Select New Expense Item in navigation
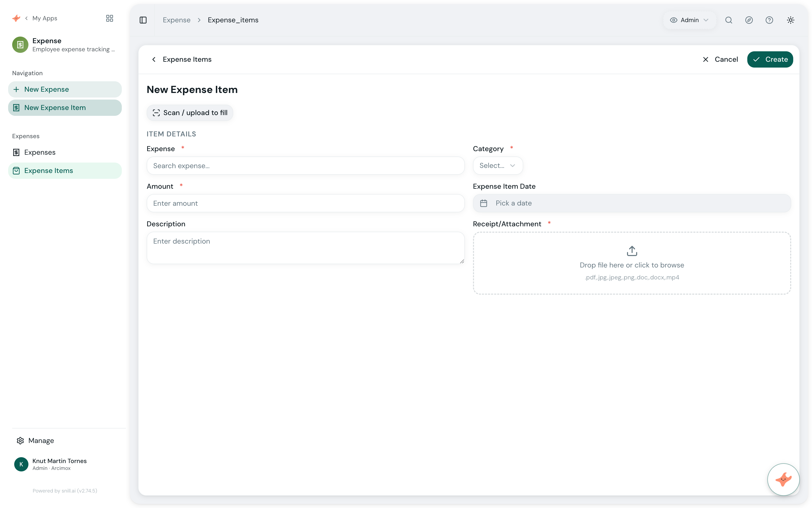Image resolution: width=812 pixels, height=508 pixels. pos(65,107)
